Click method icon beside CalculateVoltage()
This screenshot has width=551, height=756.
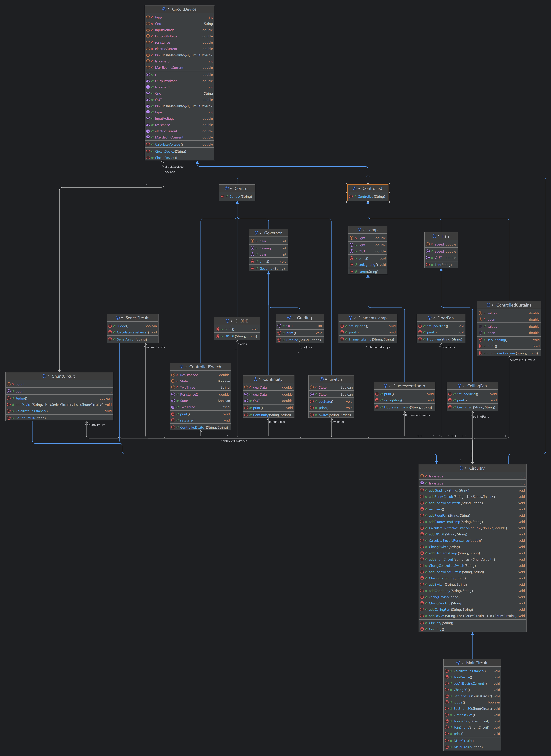(x=148, y=144)
